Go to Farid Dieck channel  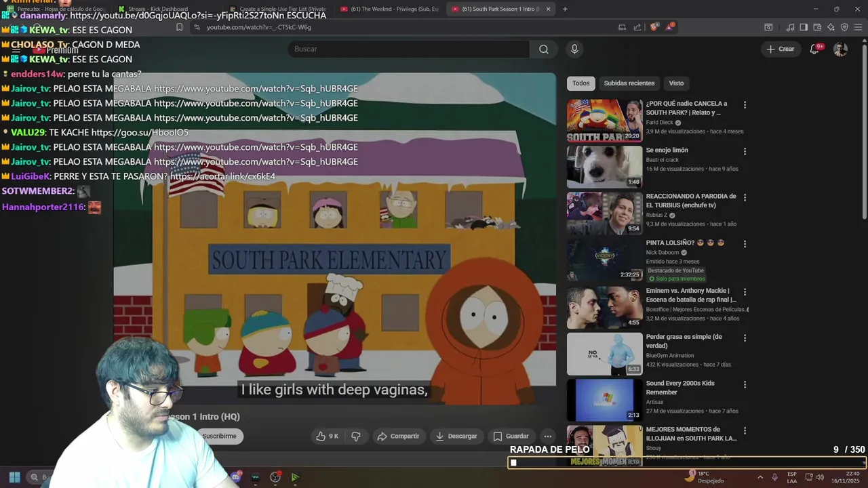[659, 123]
